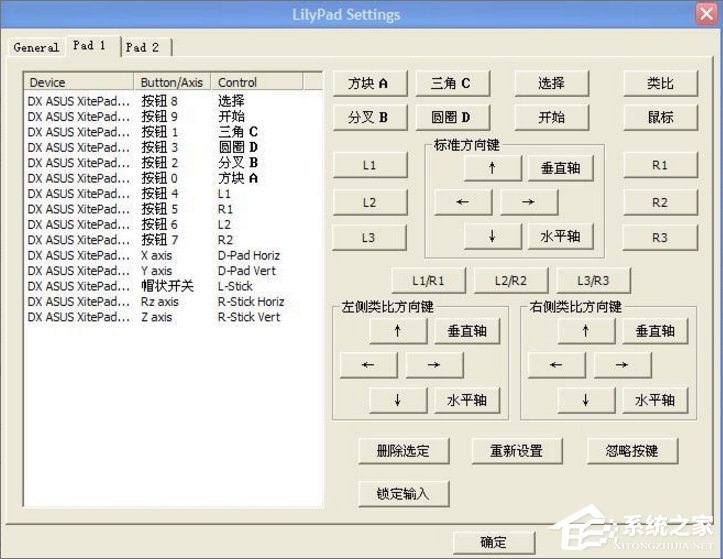
Task: Select the right analog stick right arrow
Action: click(x=622, y=365)
